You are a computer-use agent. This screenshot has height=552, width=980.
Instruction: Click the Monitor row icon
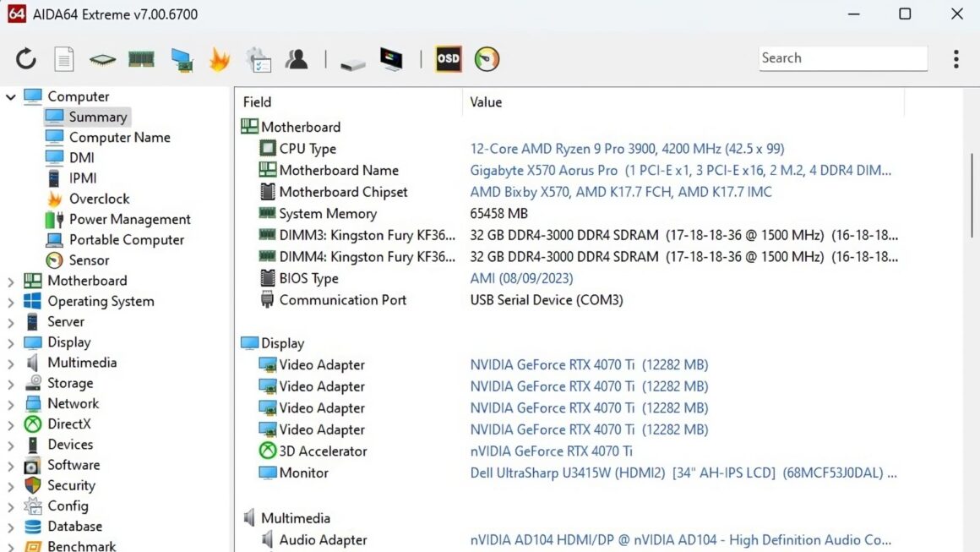point(268,472)
